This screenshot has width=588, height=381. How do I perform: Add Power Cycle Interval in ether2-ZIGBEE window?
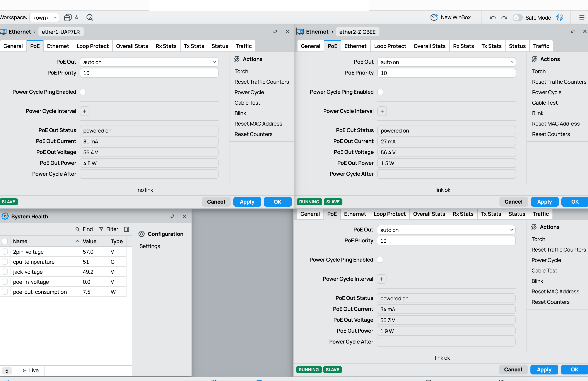(x=382, y=111)
